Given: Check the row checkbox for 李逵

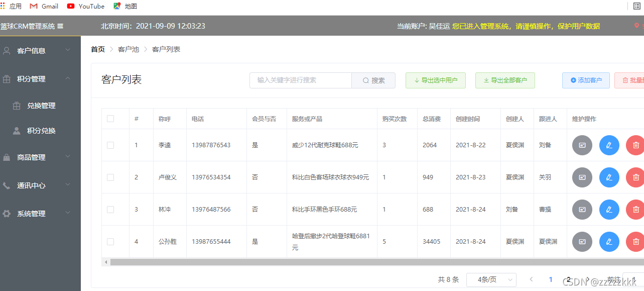Looking at the screenshot, I should (x=110, y=145).
